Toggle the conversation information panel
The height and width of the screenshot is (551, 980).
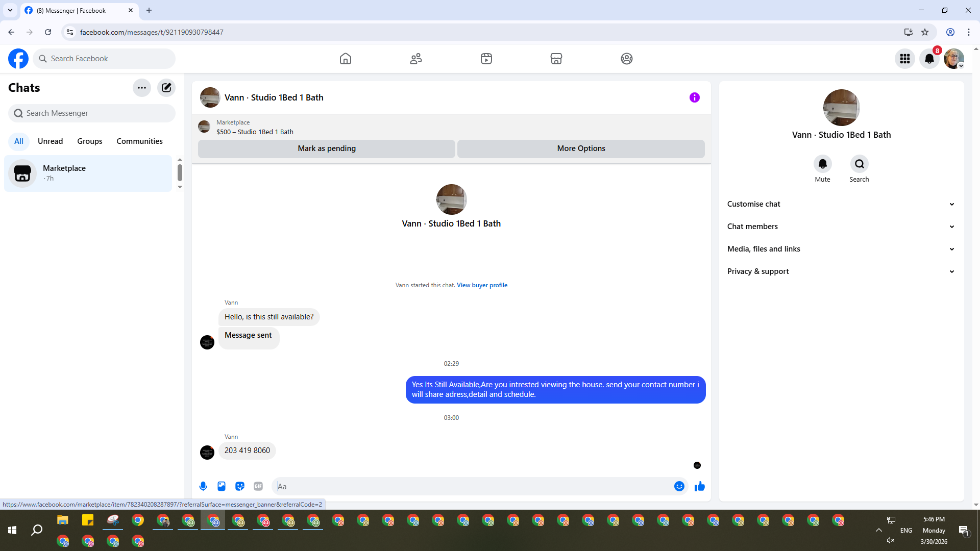click(695, 97)
